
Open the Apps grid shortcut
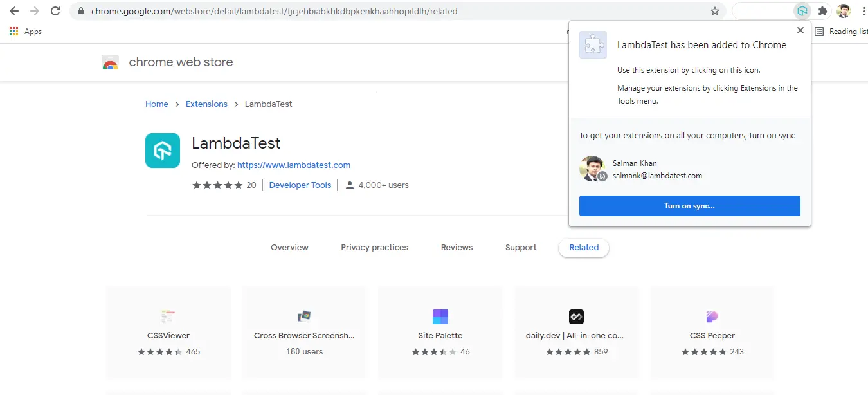point(26,32)
